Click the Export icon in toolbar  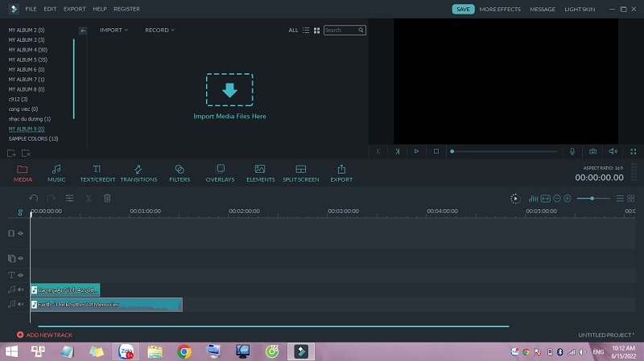point(341,173)
